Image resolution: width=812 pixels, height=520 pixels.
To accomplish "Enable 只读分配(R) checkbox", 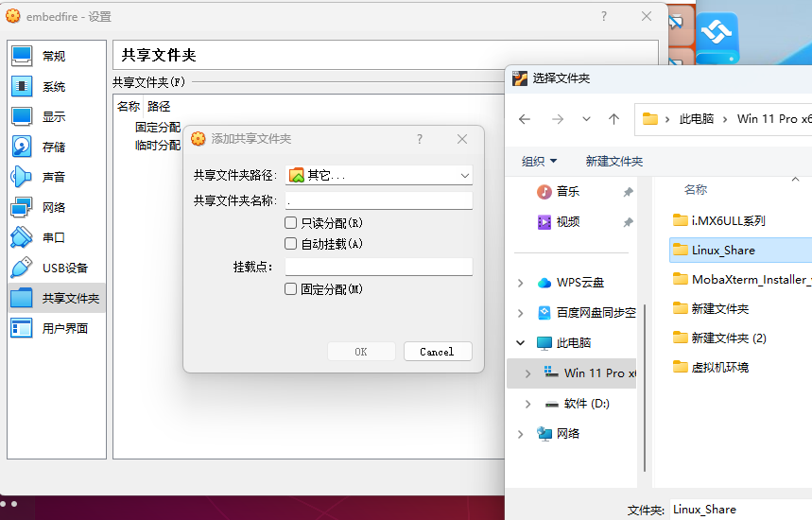I will [290, 223].
